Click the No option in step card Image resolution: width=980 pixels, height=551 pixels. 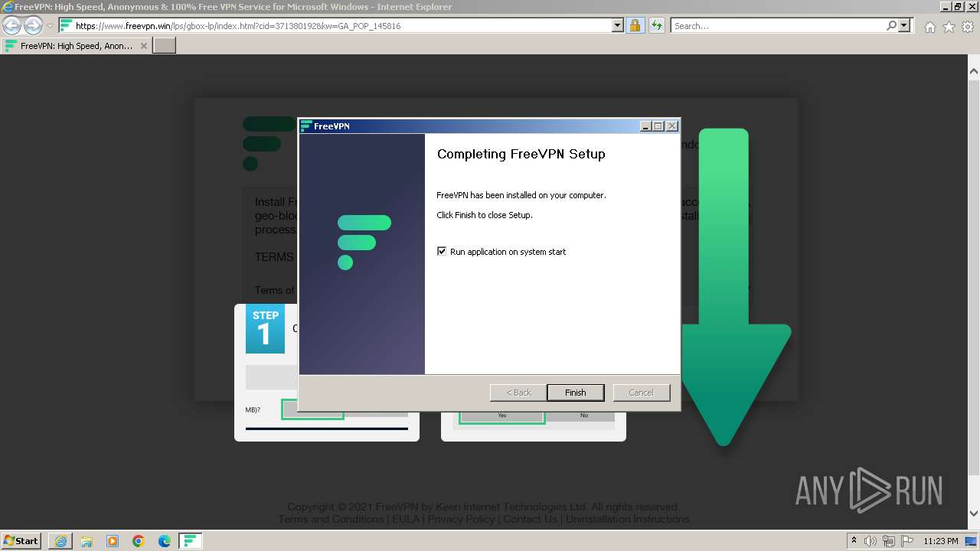coord(584,416)
